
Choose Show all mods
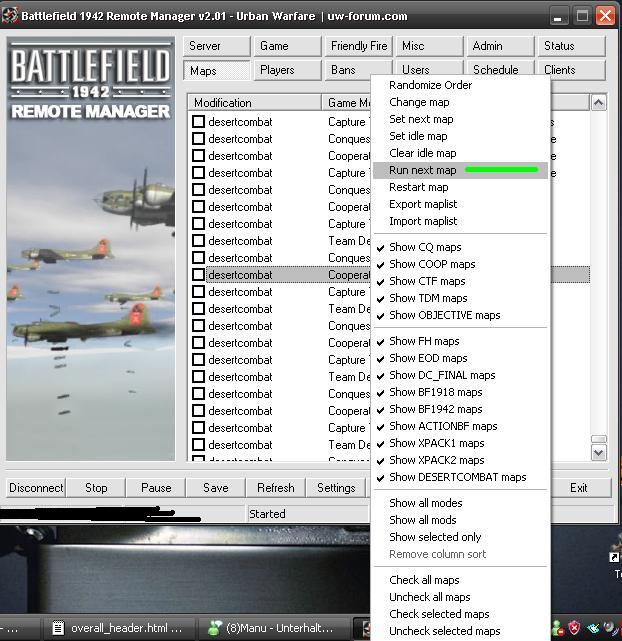coord(460,520)
